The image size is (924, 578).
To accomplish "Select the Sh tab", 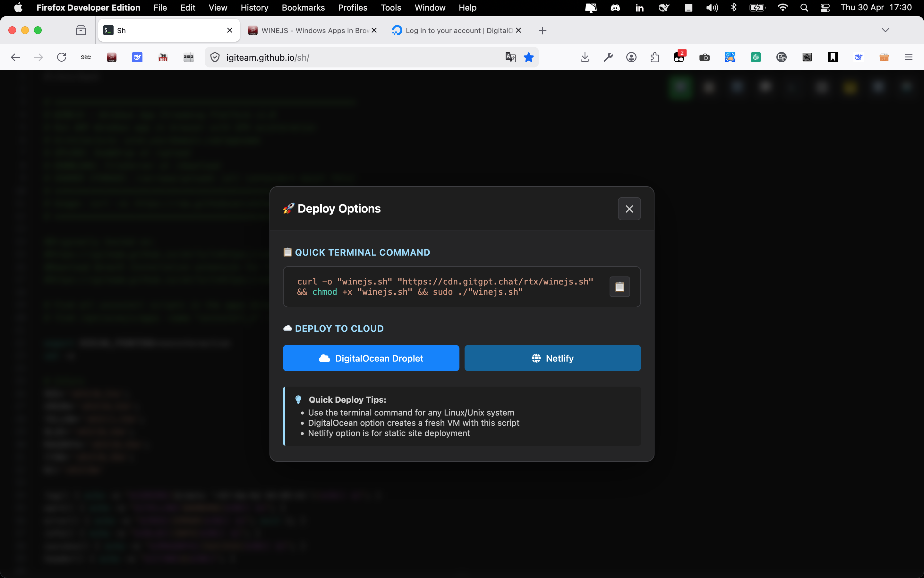I will point(169,31).
